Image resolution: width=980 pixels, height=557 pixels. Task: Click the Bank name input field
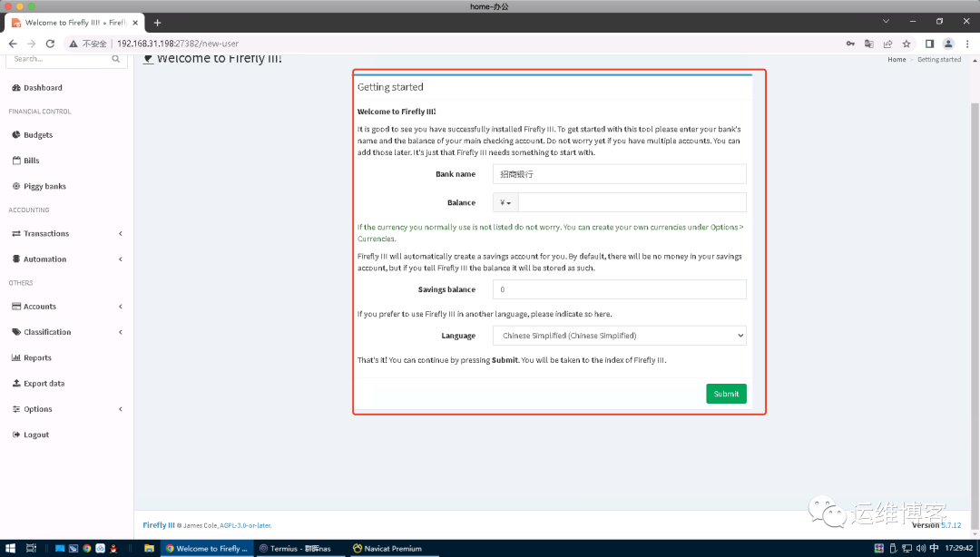[620, 174]
